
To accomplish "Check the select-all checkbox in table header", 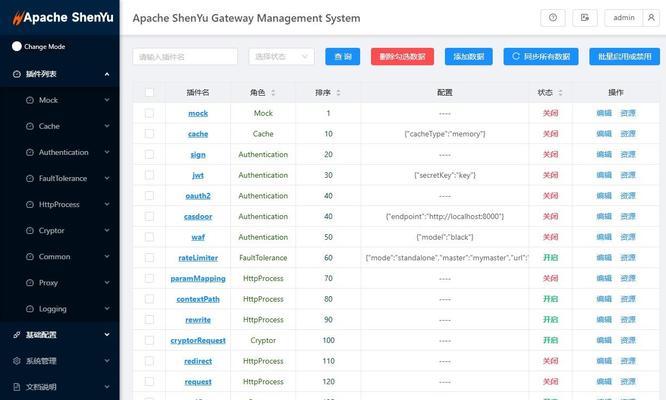I will [x=149, y=93].
